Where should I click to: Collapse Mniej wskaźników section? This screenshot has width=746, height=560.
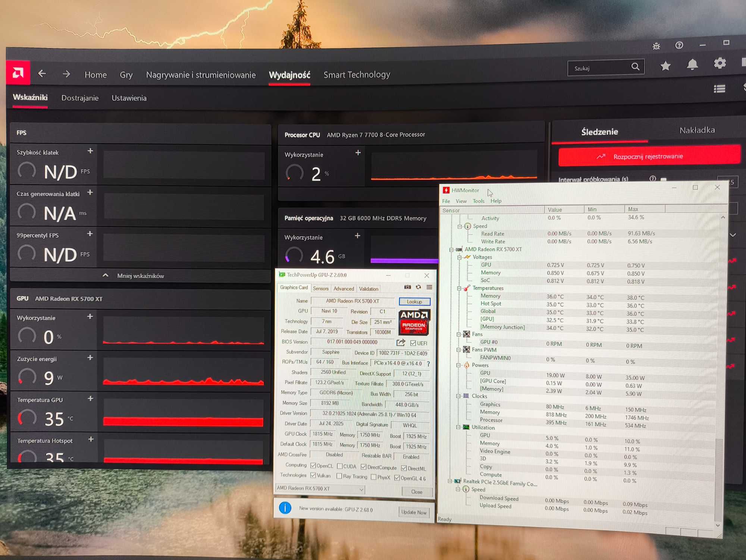click(133, 276)
